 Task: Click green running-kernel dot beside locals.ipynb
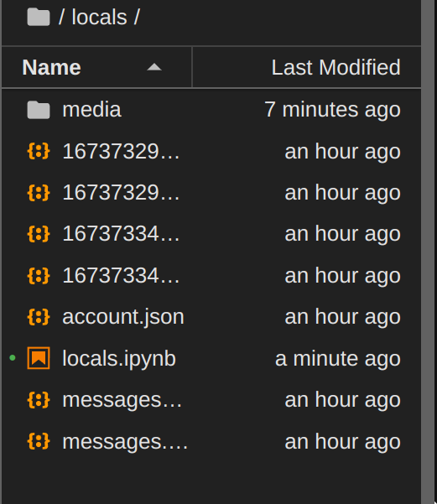(13, 358)
